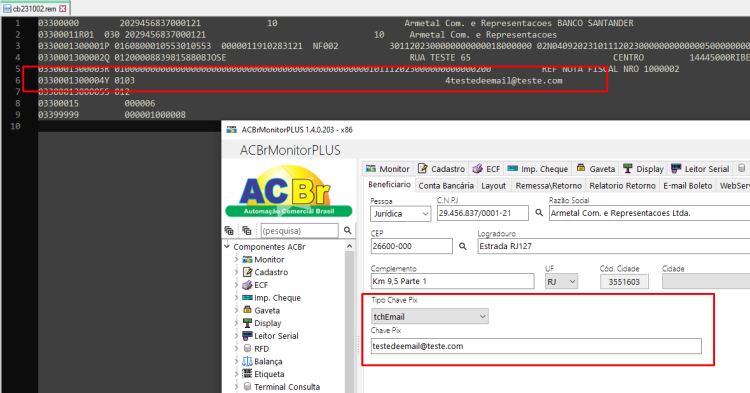Click the ECF printer icon in toolbar

(x=477, y=168)
